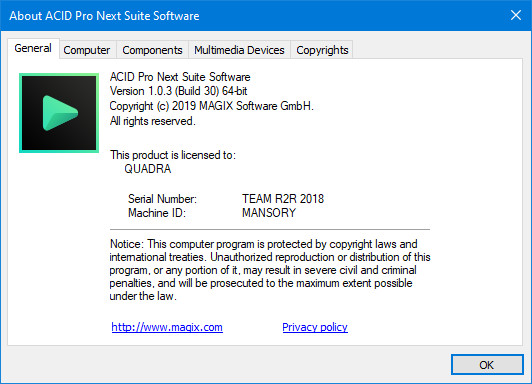Open the Components tab
532x384 pixels.
[x=152, y=50]
